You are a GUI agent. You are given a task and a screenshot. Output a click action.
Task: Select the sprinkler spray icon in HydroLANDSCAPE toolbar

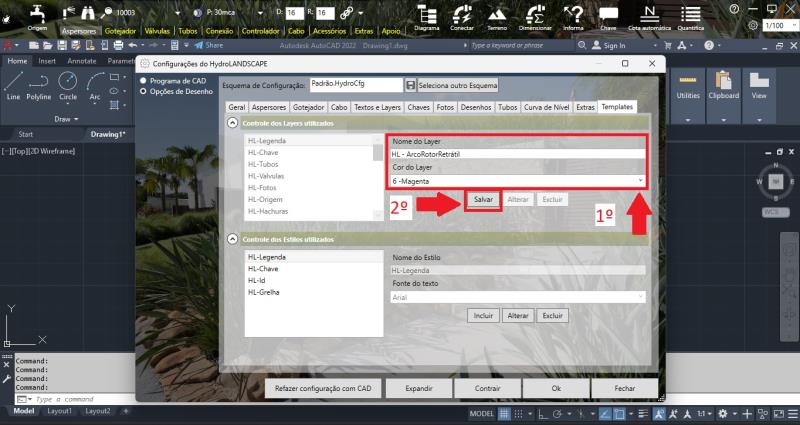click(x=68, y=12)
